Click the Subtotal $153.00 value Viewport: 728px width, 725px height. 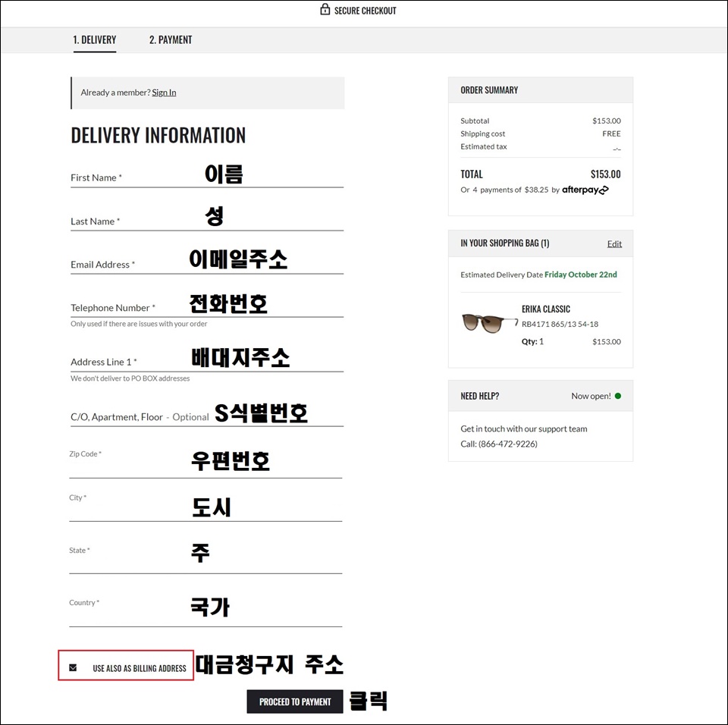(x=607, y=121)
